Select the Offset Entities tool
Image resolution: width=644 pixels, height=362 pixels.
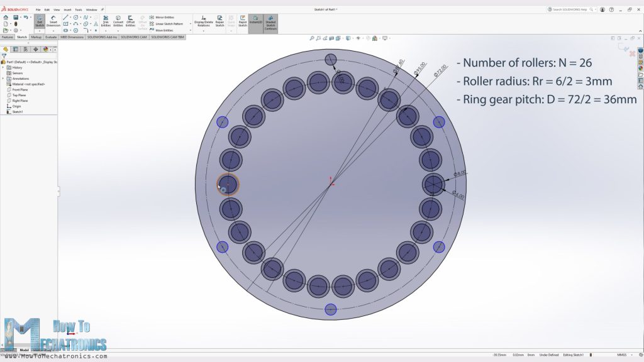pyautogui.click(x=129, y=22)
